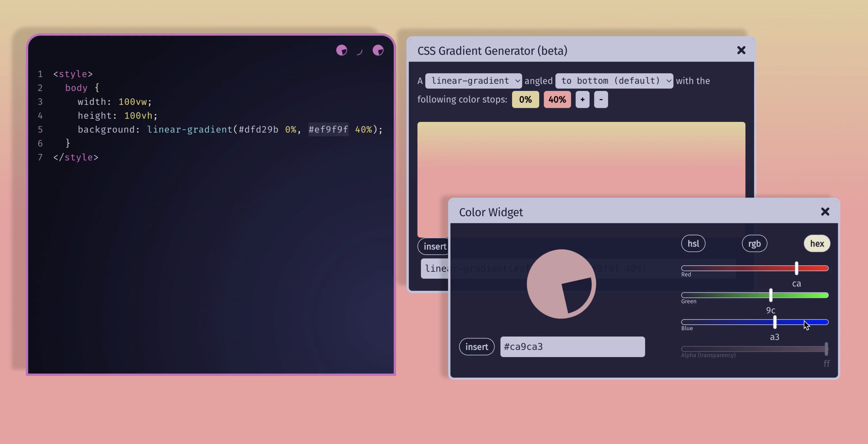Click the '100vh' value in code

click(138, 115)
